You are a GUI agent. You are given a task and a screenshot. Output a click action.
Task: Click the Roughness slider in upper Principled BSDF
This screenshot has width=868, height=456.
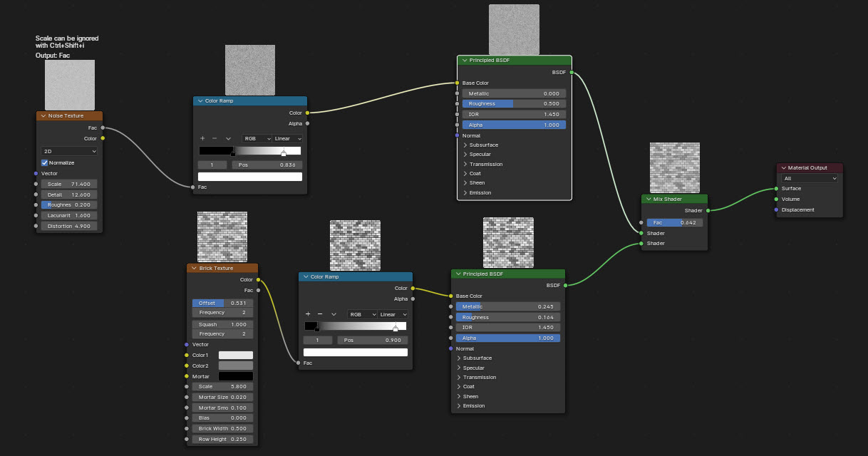(514, 103)
